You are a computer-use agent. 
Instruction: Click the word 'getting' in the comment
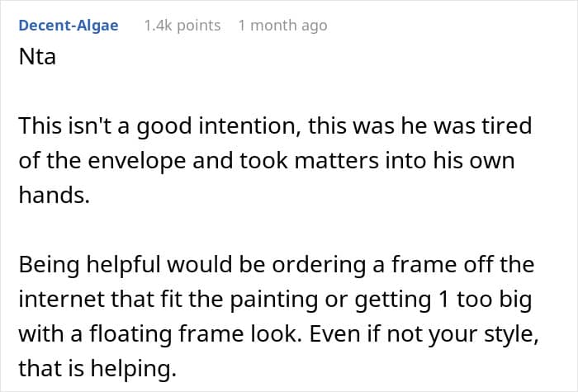(x=392, y=299)
